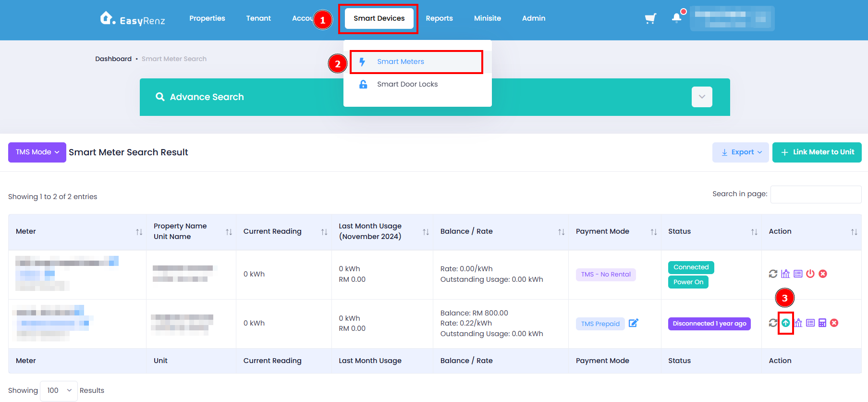Viewport: 868px width, 402px height.
Task: Open the shopping cart icon
Action: (x=650, y=18)
